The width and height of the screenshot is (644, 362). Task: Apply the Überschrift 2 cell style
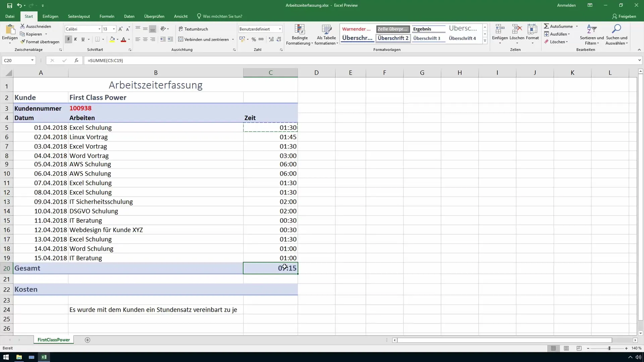393,38
